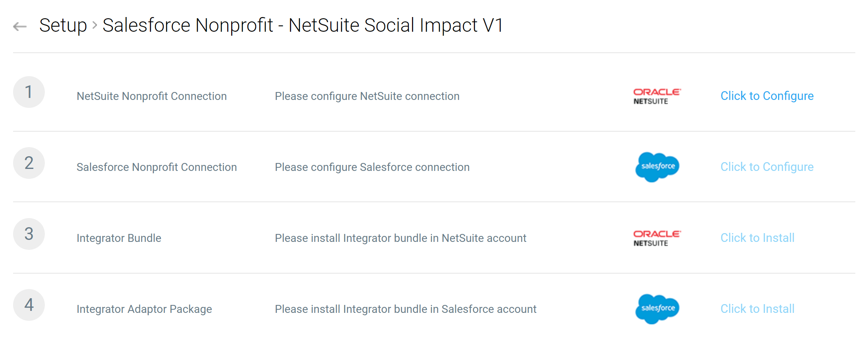Select step number 4 circle

[29, 305]
